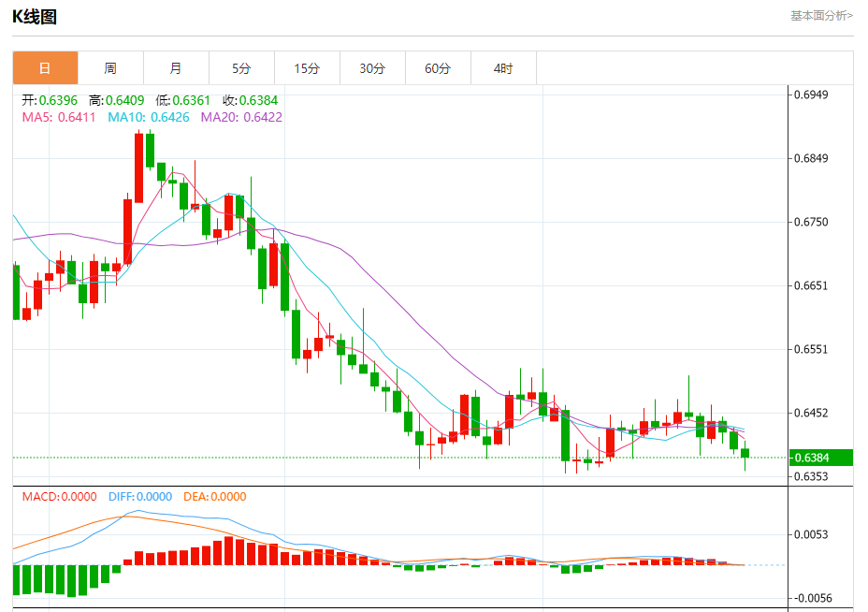Click the low price 0.6361 value
Image resolution: width=868 pixels, height=612 pixels.
click(191, 100)
